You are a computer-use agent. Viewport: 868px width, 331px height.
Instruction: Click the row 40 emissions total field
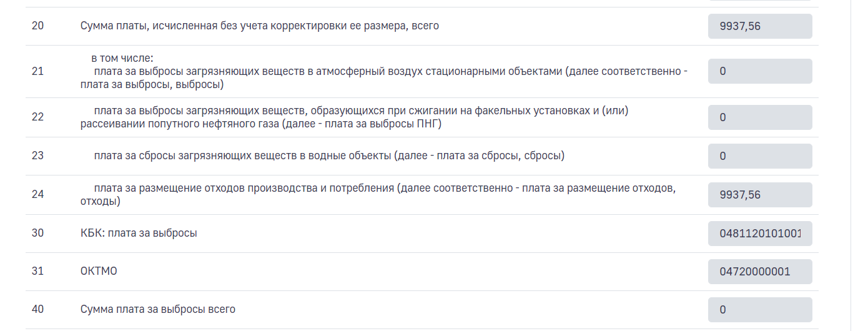point(759,310)
